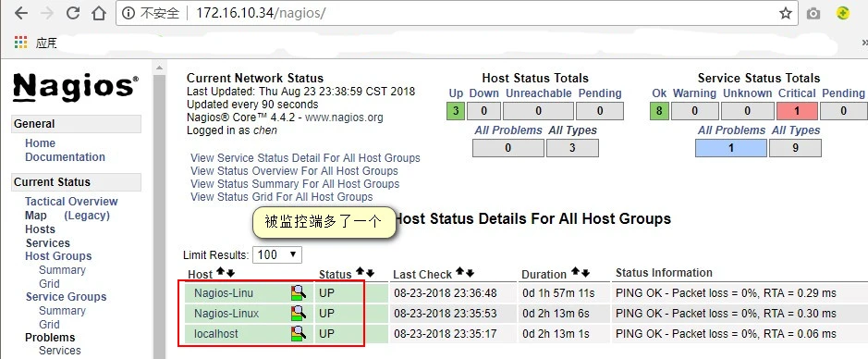Click the Critical services count 1
This screenshot has height=359, width=868.
click(x=797, y=111)
